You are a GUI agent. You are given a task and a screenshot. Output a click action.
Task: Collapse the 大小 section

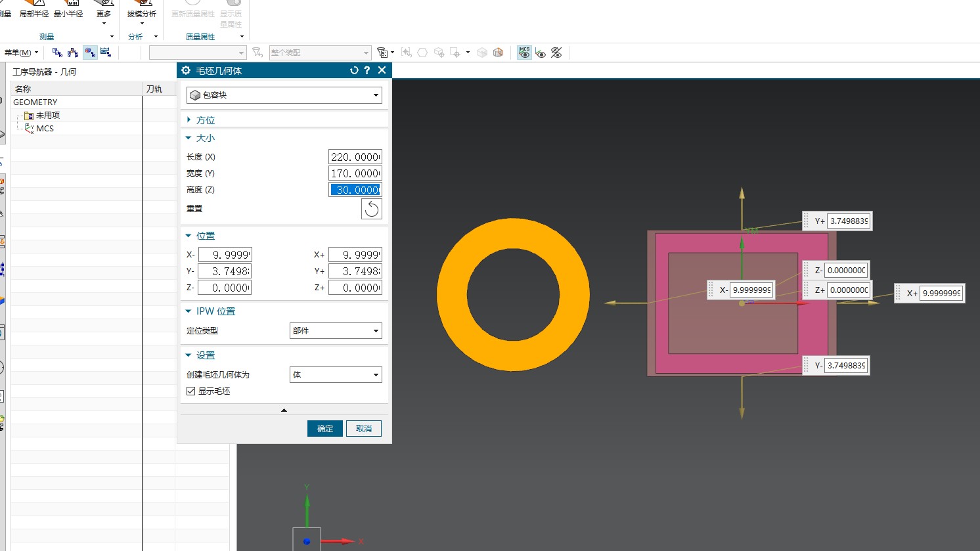click(x=189, y=138)
